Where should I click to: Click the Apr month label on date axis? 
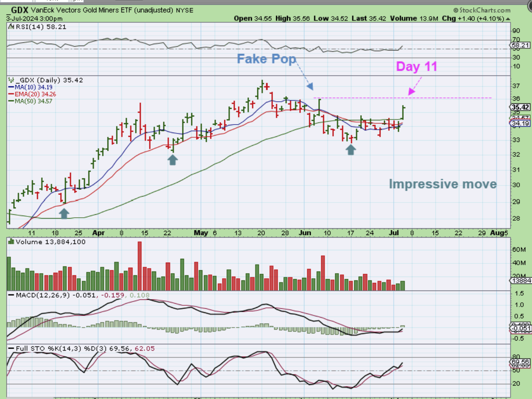(98, 233)
